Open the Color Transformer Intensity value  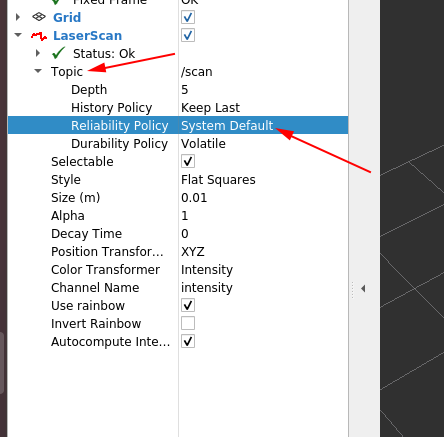pos(207,270)
